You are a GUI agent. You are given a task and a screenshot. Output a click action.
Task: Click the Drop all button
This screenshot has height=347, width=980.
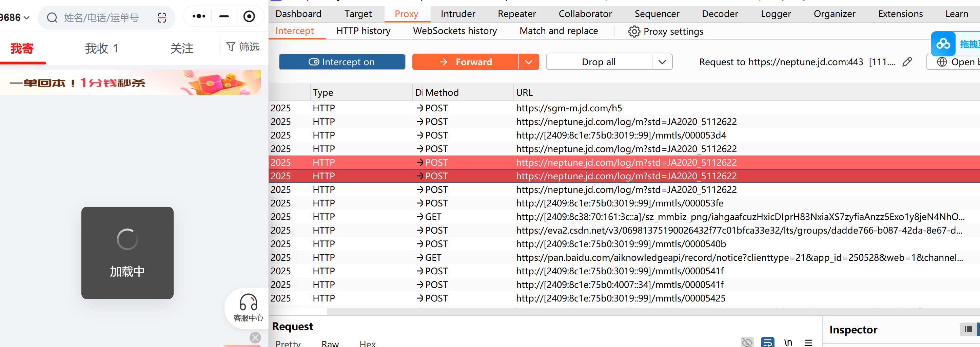coord(599,62)
